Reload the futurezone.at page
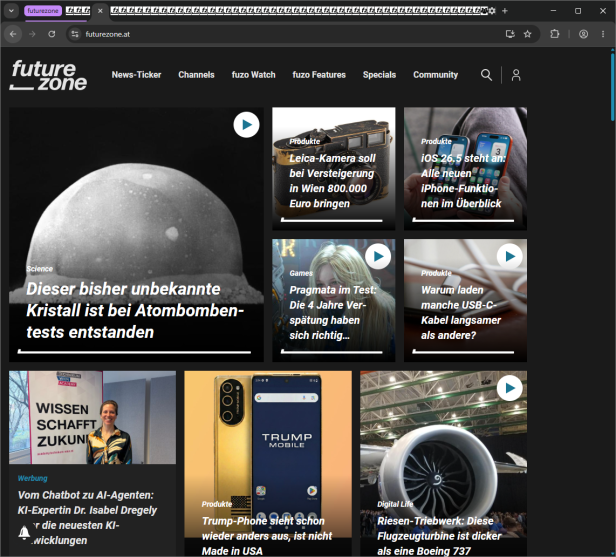Image resolution: width=616 pixels, height=557 pixels. 51,34
